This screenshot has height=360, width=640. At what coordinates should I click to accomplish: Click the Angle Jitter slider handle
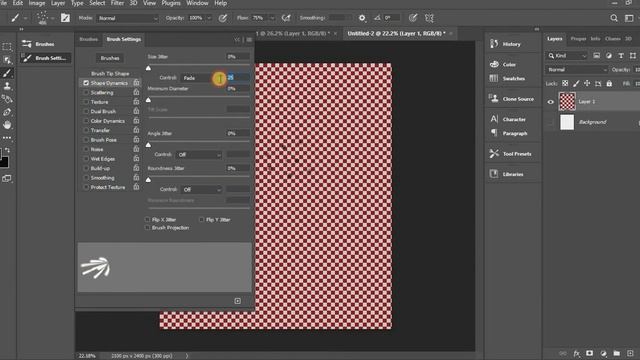coord(149,144)
